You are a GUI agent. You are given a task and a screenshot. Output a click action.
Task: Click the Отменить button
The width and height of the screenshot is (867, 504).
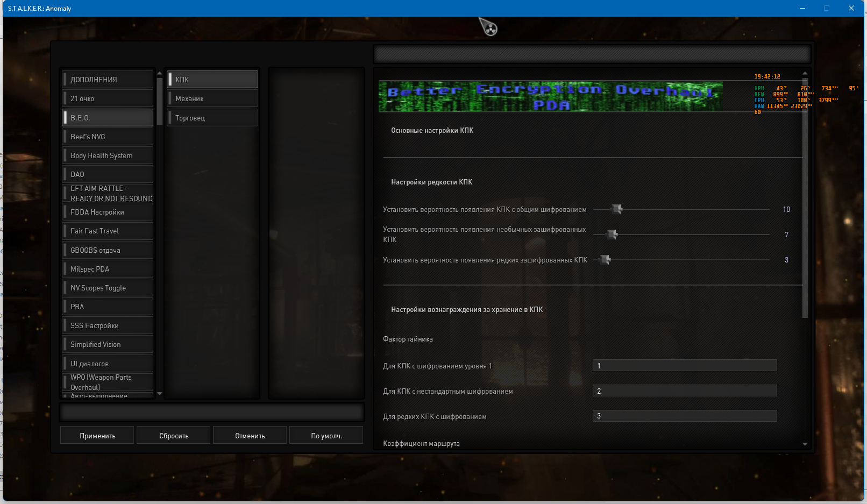[250, 436]
